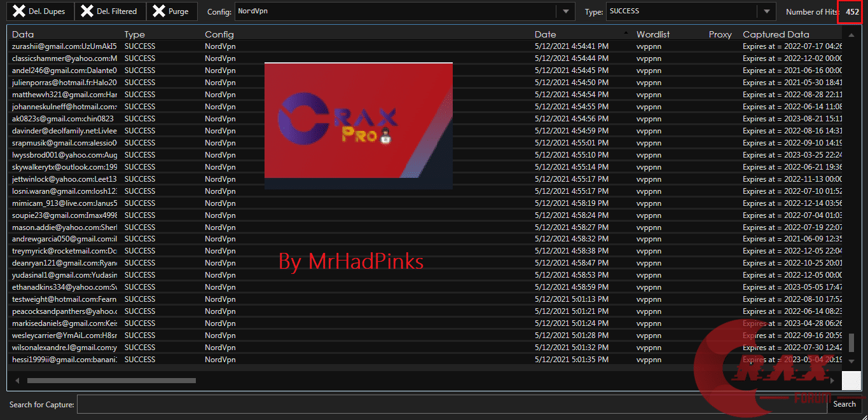Open the Type dropdown arrow
Image resolution: width=868 pixels, height=420 pixels.
[767, 11]
